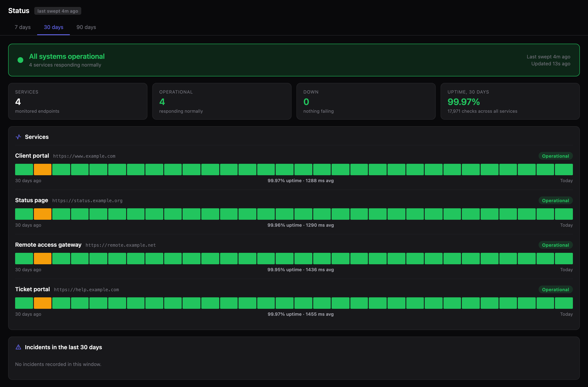Click the Uptime, 30 days card
The width and height of the screenshot is (588, 387).
[x=510, y=101]
